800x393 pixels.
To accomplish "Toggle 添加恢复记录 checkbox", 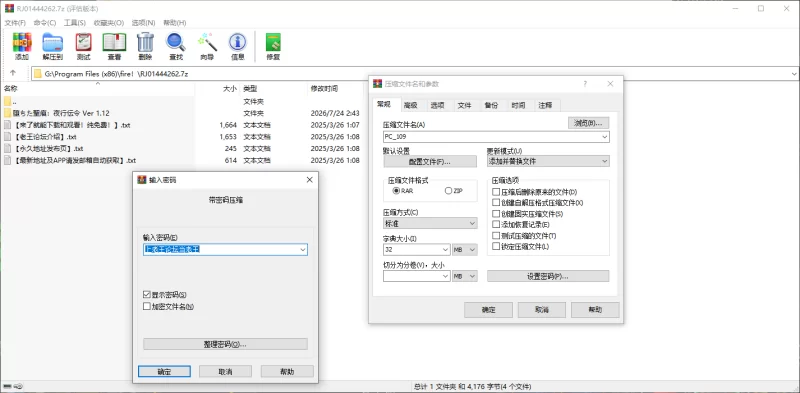I will tap(496, 225).
